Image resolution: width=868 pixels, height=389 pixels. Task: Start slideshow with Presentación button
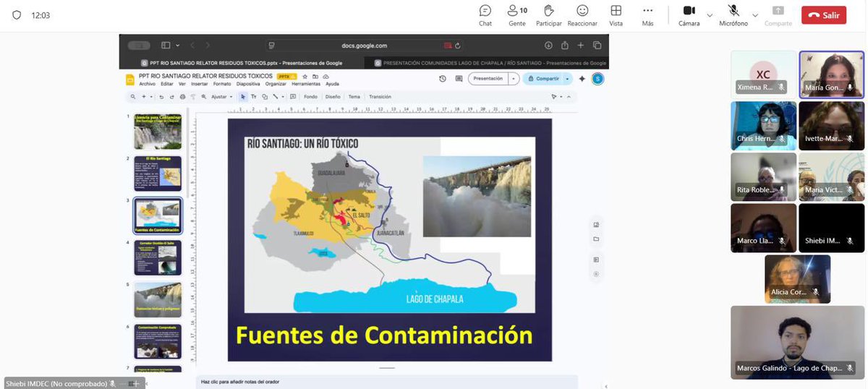488,79
